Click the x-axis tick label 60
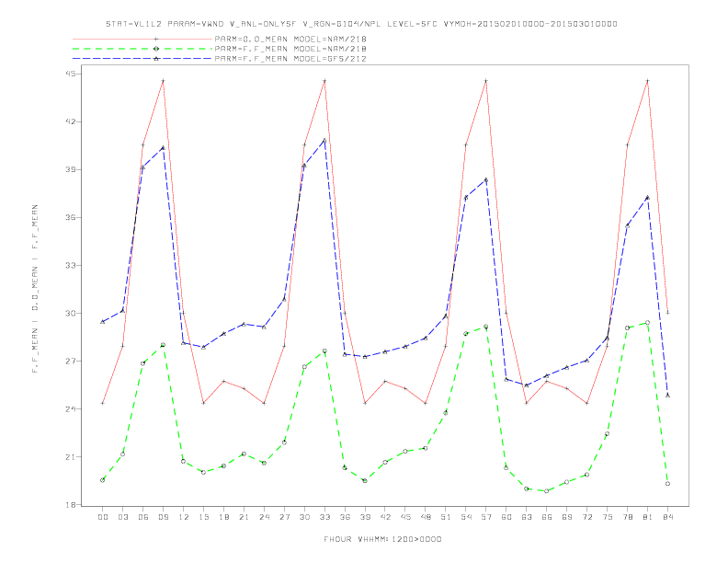Image resolution: width=728 pixels, height=563 pixels. point(506,517)
